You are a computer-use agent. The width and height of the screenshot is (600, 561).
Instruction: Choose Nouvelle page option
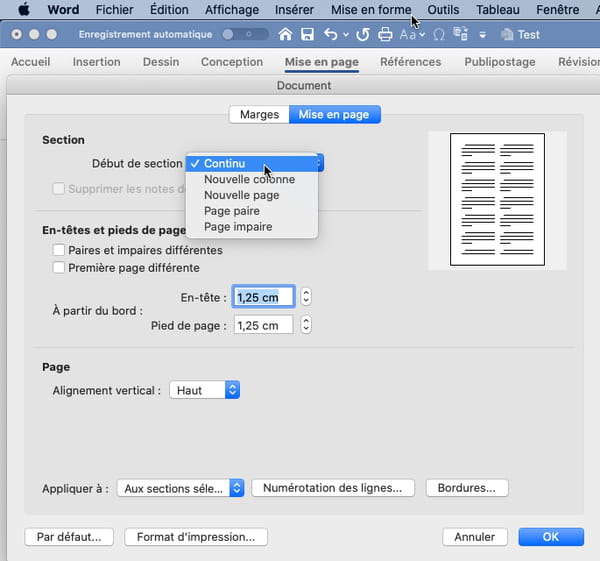(252, 195)
